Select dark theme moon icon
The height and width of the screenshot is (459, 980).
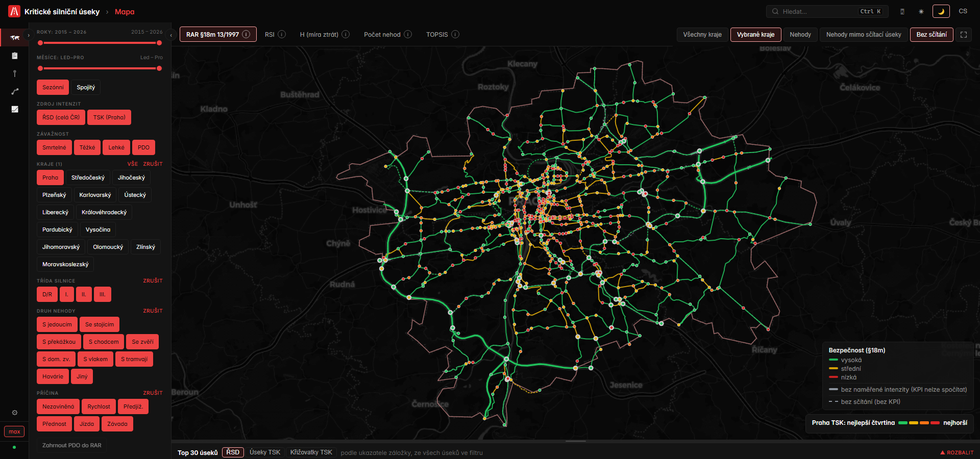pos(941,11)
